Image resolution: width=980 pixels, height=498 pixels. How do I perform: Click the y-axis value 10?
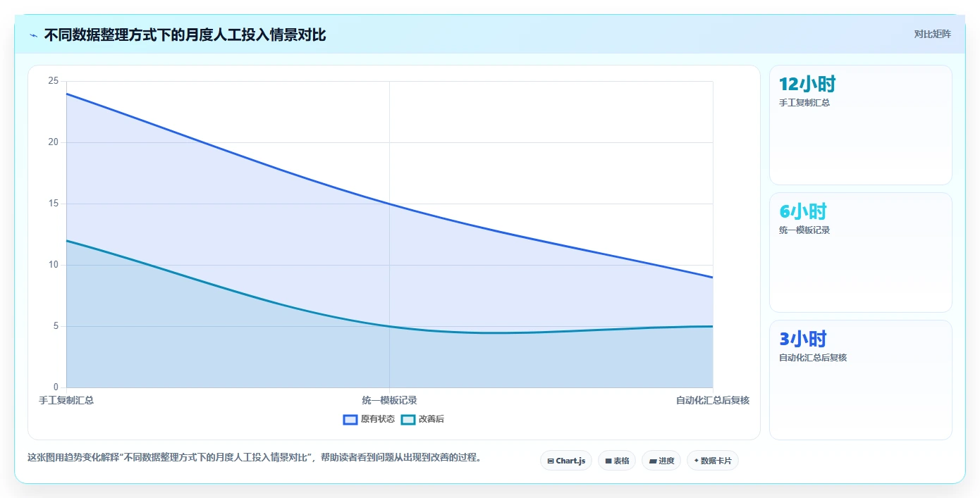coord(53,265)
